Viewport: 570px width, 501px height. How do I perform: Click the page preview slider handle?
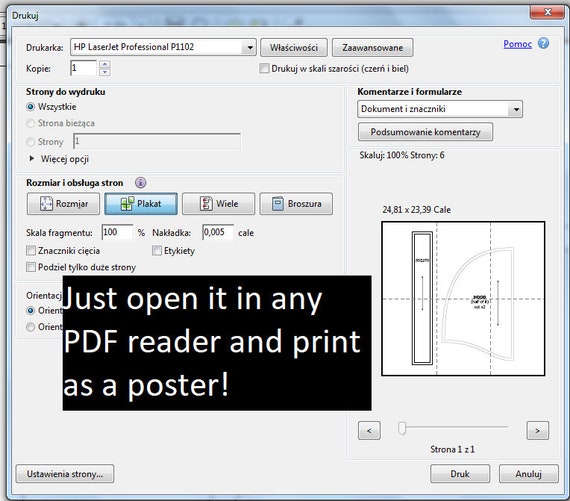(x=402, y=428)
